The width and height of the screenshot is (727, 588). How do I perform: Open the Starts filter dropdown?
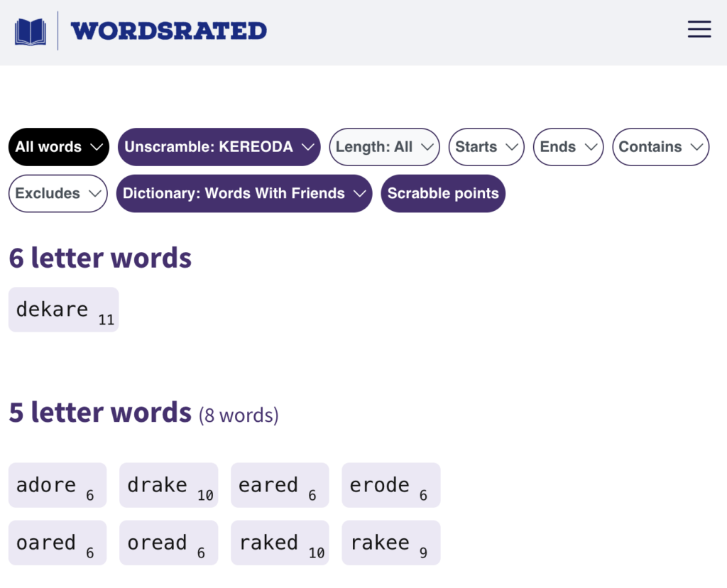(x=486, y=147)
